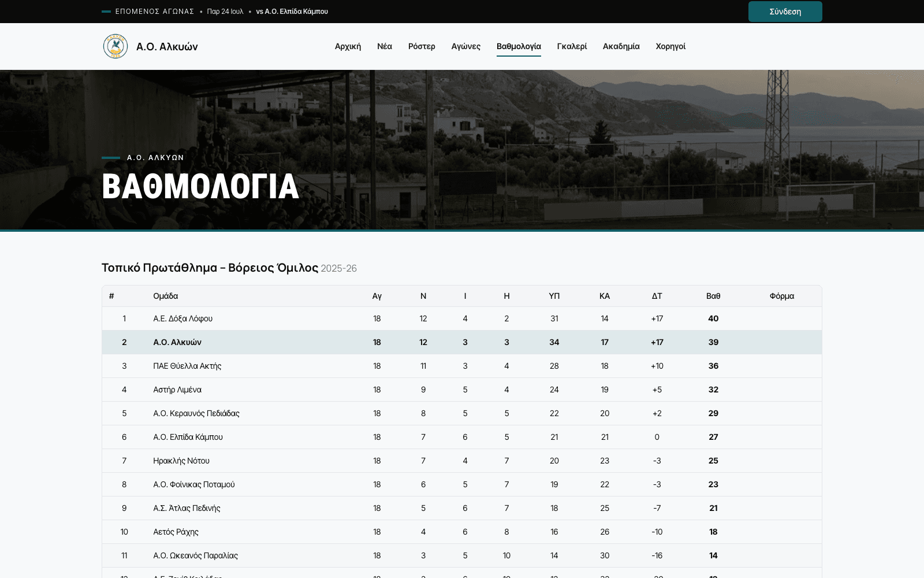This screenshot has height=578, width=924.
Task: Select the Α.Ο. Φοίνικας Ποταμού team
Action: coord(194,484)
